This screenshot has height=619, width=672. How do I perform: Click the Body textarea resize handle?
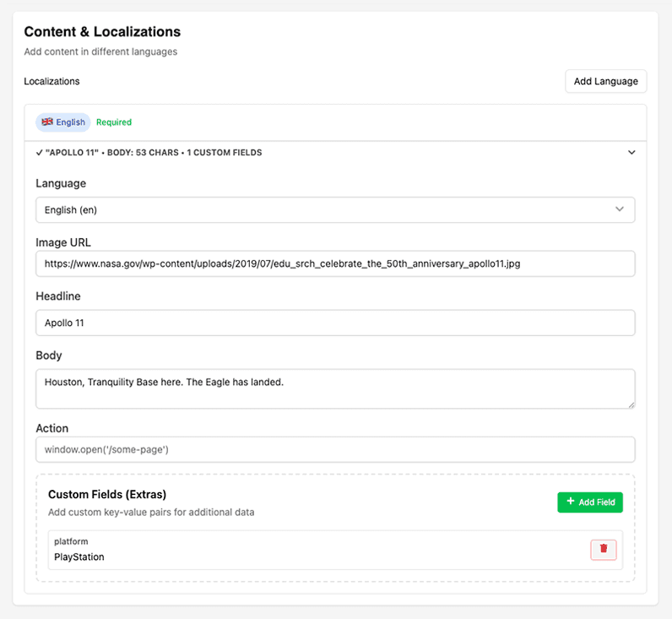tap(630, 404)
